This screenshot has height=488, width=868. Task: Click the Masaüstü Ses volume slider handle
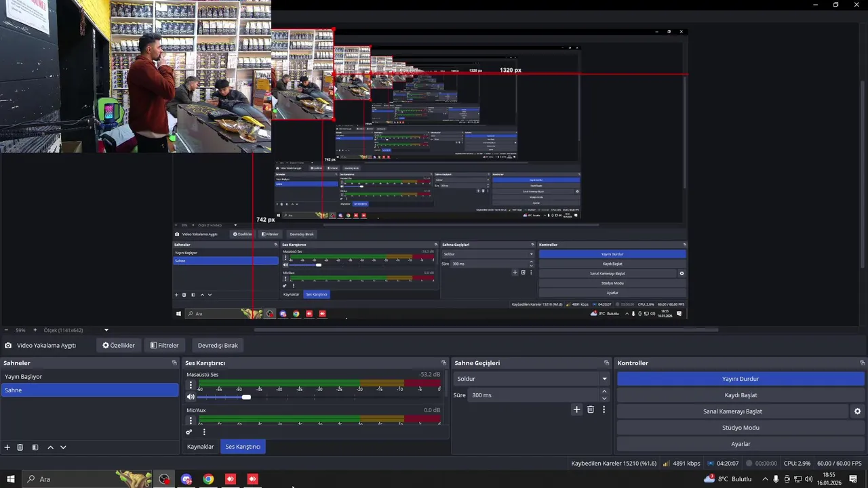(x=246, y=397)
